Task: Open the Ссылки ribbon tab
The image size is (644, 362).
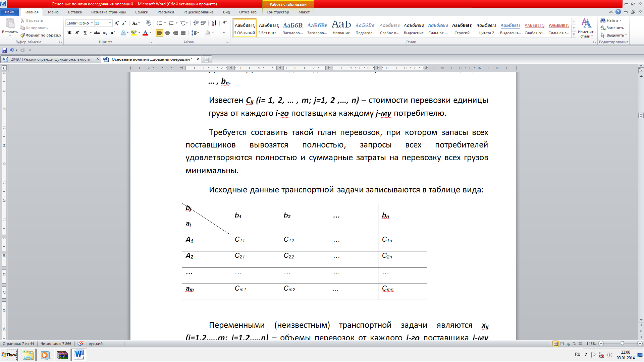Action: tap(142, 12)
